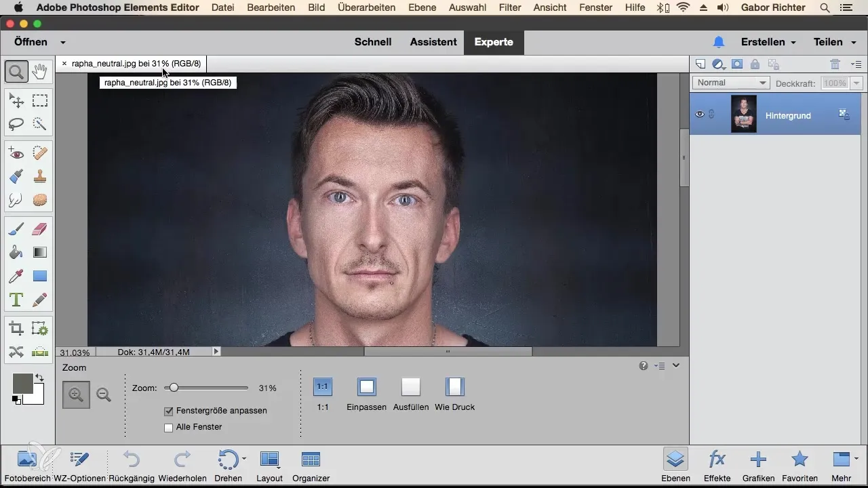The height and width of the screenshot is (488, 868).
Task: Open Layout options dropdown
Action: tap(270, 466)
